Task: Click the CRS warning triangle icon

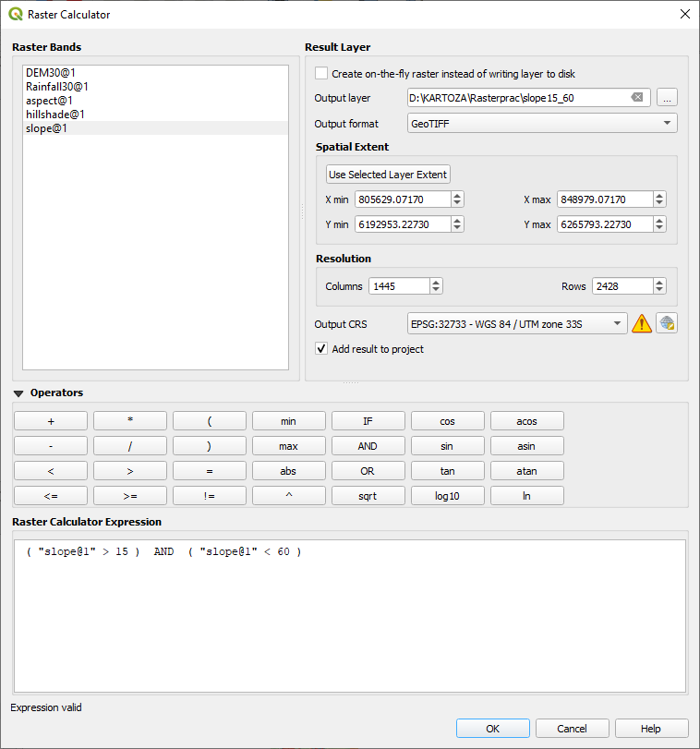Action: [642, 323]
